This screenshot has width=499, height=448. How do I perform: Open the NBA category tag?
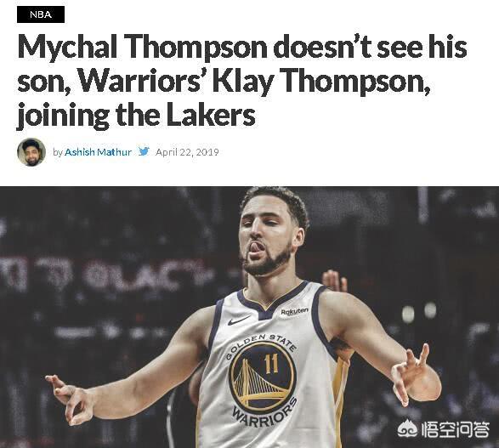(x=41, y=14)
